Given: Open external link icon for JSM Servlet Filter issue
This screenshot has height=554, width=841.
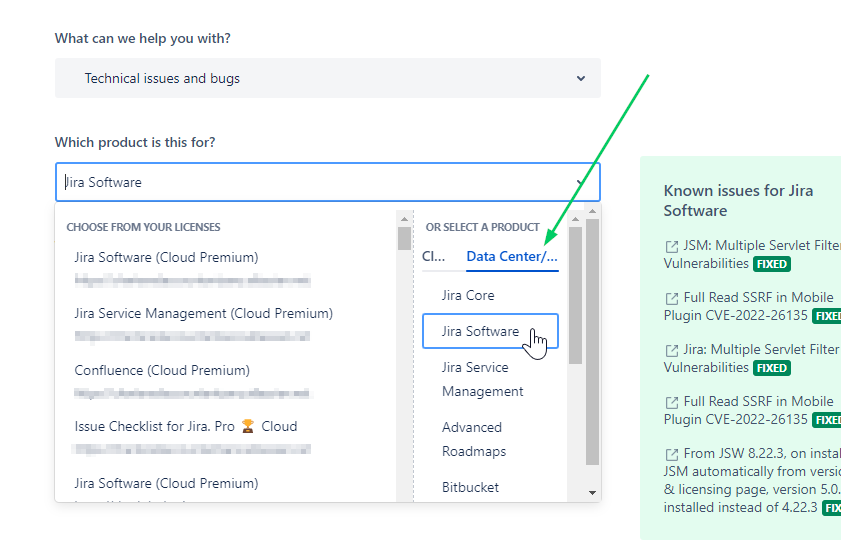Looking at the screenshot, I should point(672,247).
